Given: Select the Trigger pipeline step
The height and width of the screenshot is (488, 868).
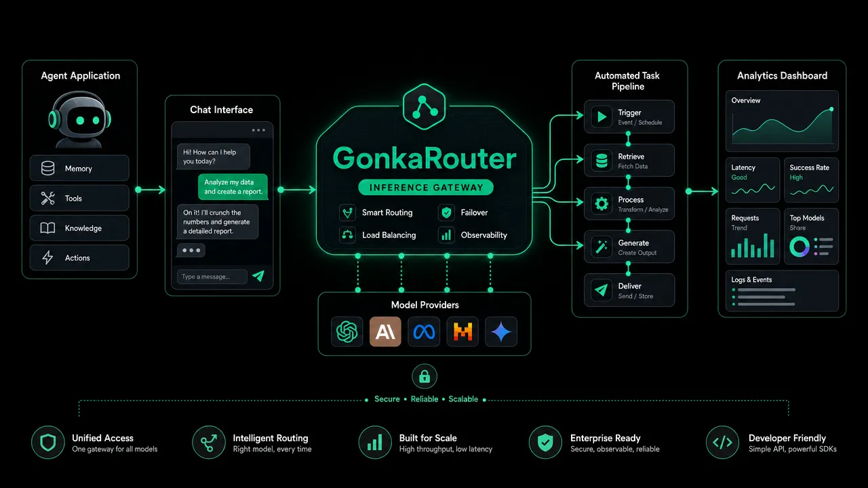Looking at the screenshot, I should pos(629,117).
